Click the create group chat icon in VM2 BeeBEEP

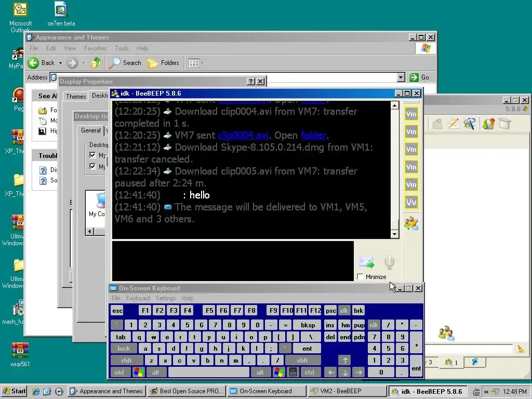click(470, 124)
